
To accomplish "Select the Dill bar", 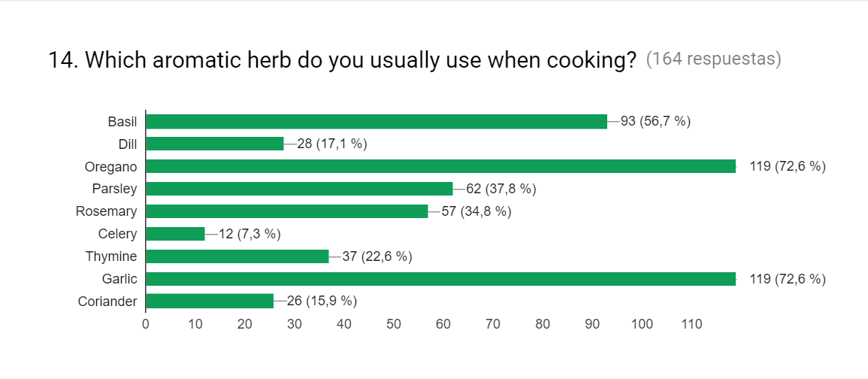I will [x=214, y=144].
